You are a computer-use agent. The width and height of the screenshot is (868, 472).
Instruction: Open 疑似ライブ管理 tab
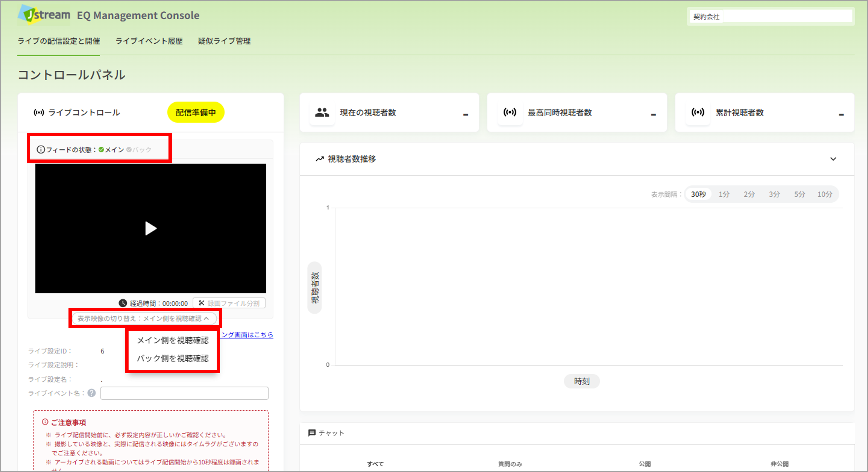tap(224, 41)
